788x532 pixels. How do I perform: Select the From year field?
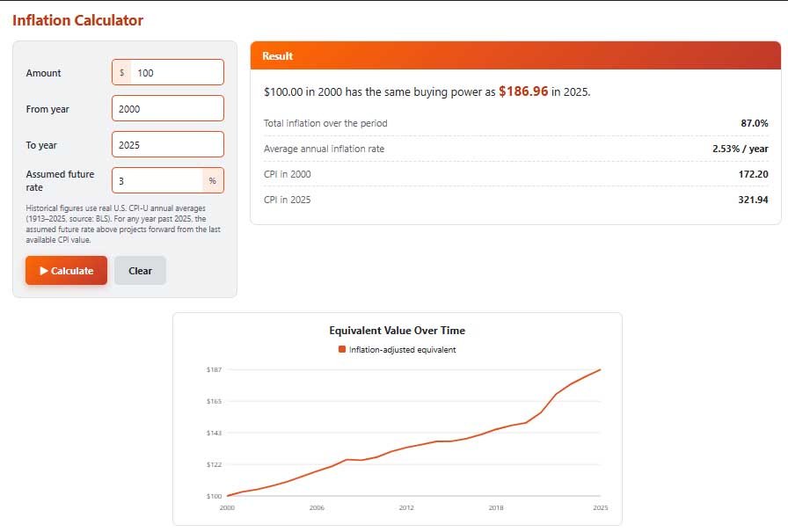168,108
